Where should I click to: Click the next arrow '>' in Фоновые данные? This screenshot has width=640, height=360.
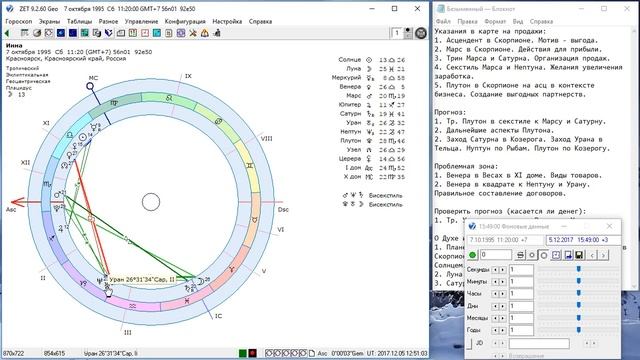(x=603, y=255)
